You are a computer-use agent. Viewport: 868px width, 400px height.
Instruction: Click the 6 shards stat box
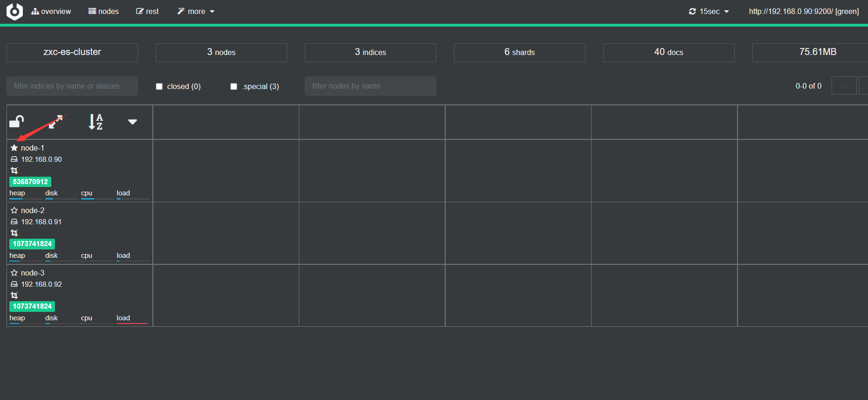click(x=520, y=52)
